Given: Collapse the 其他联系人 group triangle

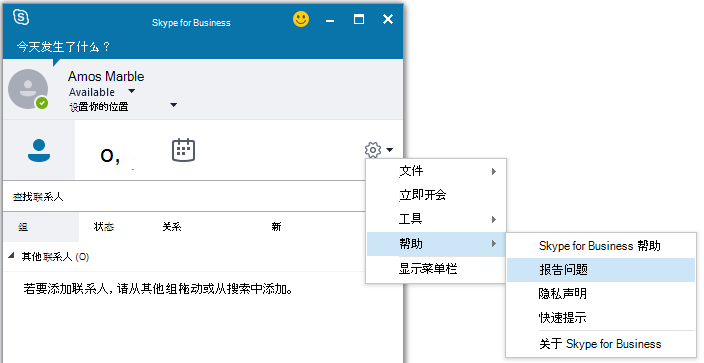Looking at the screenshot, I should [x=11, y=256].
